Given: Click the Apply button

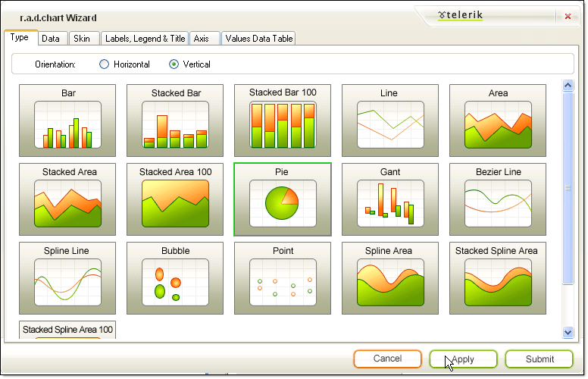Looking at the screenshot, I should click(463, 359).
